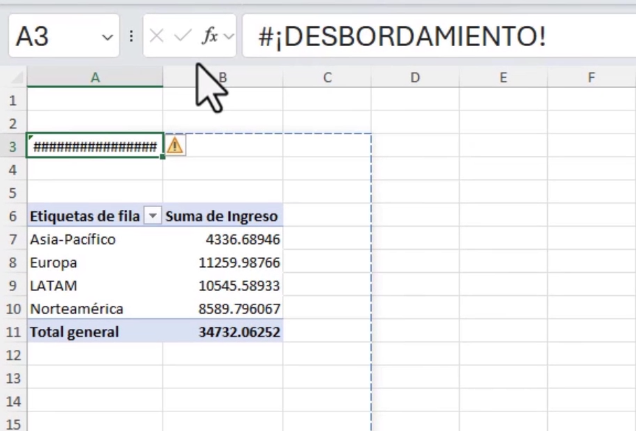636x431 pixels.
Task: Select column E header
Action: (503, 77)
